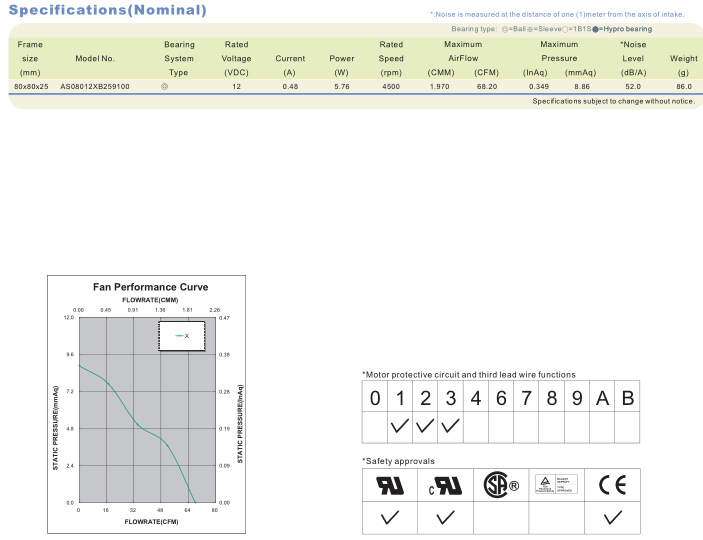This screenshot has height=540, width=703.
Task: Select rated voltage value 12
Action: tap(236, 87)
